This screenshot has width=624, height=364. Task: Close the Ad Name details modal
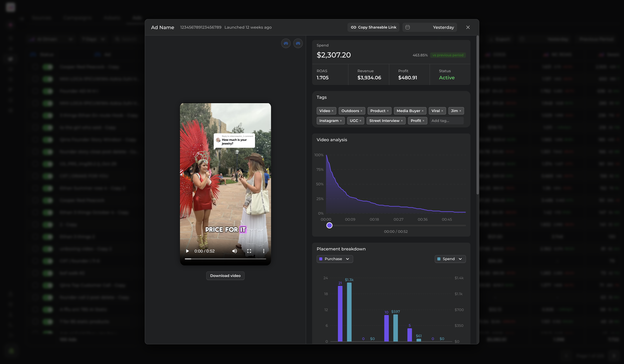point(468,27)
